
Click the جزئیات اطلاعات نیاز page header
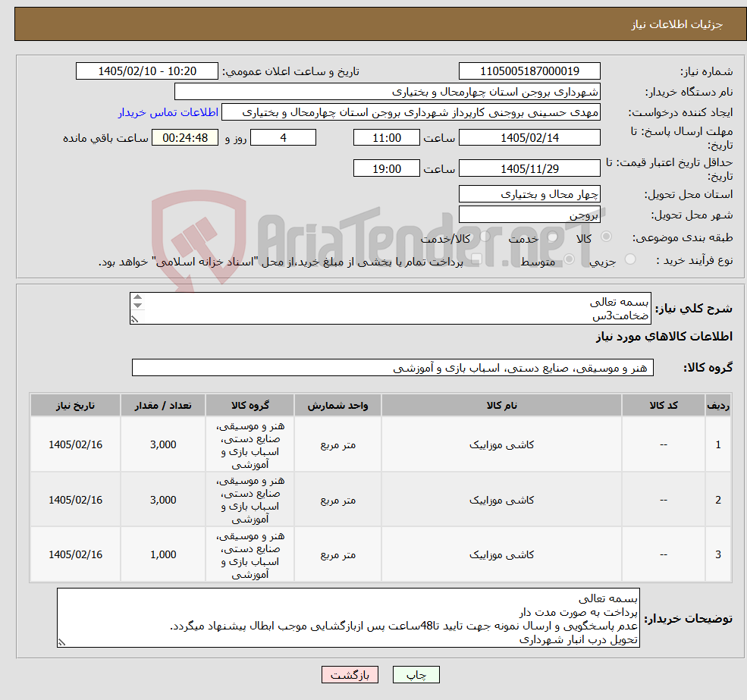(x=676, y=24)
